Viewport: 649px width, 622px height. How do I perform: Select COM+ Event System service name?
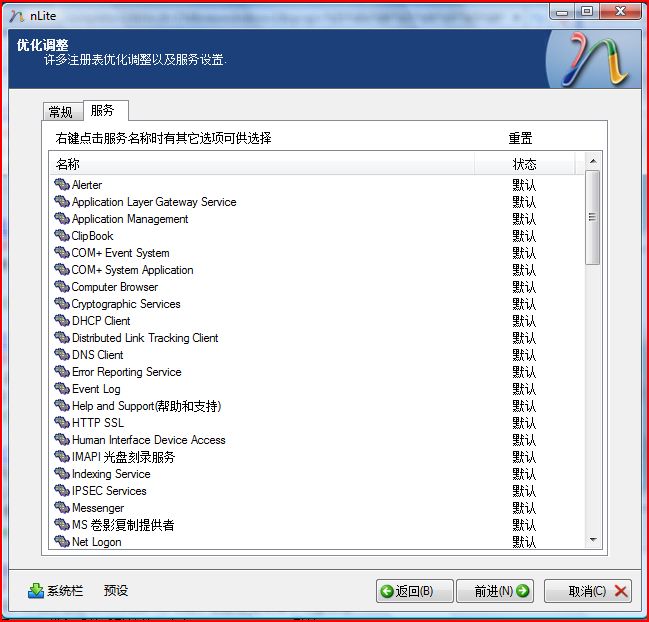(x=120, y=252)
